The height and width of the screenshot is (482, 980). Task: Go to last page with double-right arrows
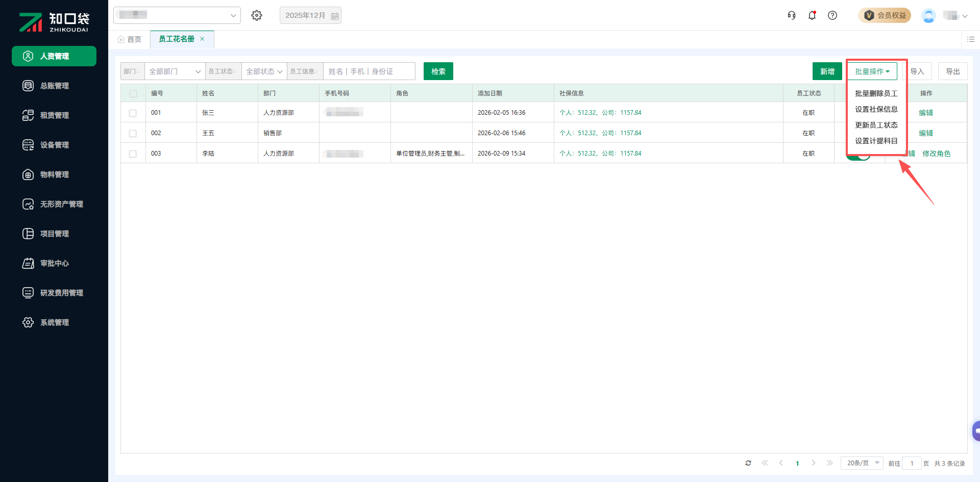830,463
